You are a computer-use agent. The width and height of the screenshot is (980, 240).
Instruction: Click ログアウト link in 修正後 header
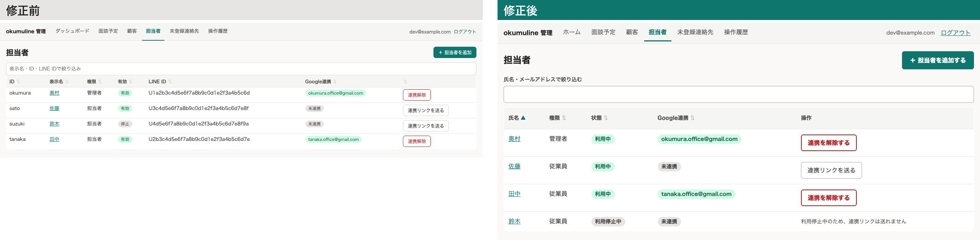[x=955, y=33]
